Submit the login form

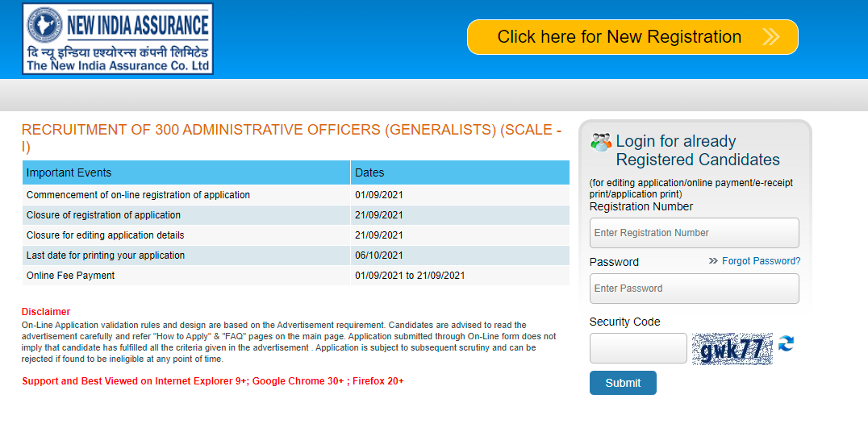click(x=623, y=383)
